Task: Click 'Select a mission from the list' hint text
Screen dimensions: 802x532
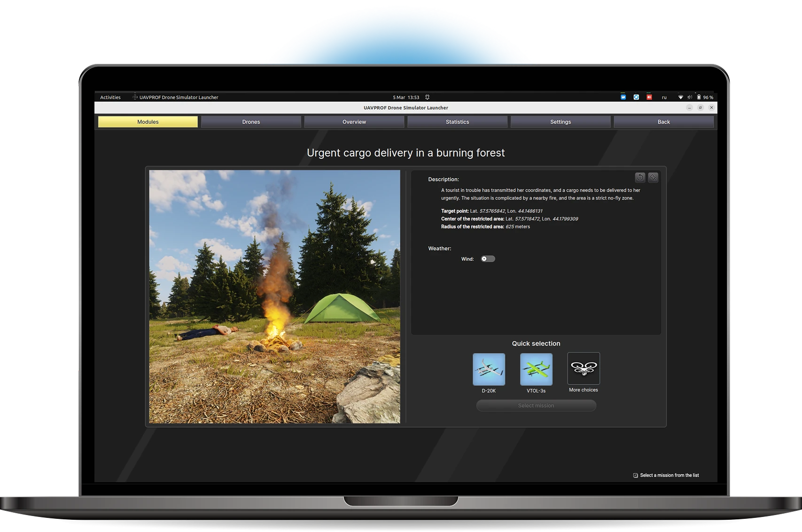Action: tap(670, 476)
